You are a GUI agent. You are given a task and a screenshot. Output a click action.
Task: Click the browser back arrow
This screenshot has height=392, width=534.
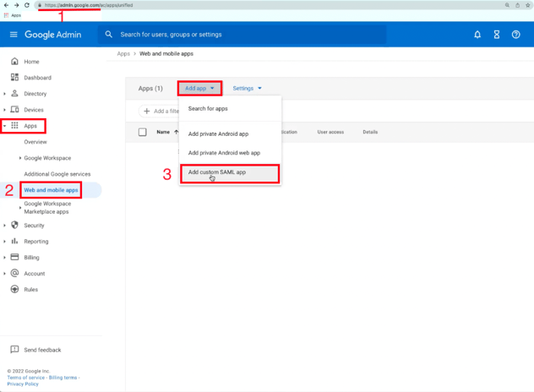coord(6,5)
